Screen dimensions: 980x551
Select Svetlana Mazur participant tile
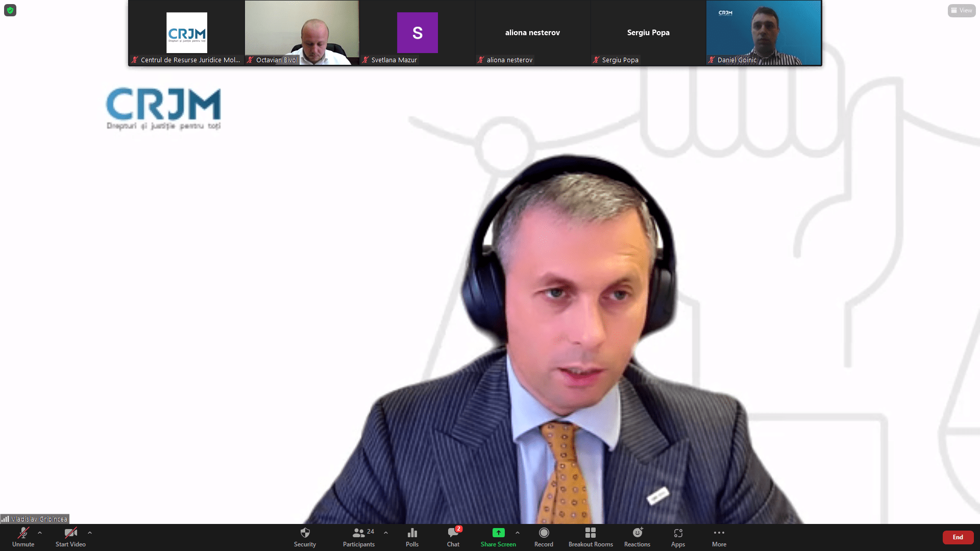(x=417, y=33)
